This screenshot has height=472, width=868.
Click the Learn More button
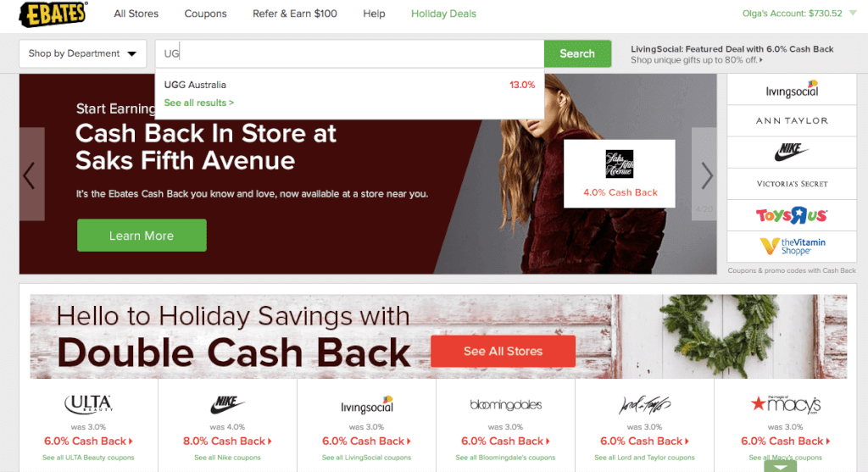142,236
